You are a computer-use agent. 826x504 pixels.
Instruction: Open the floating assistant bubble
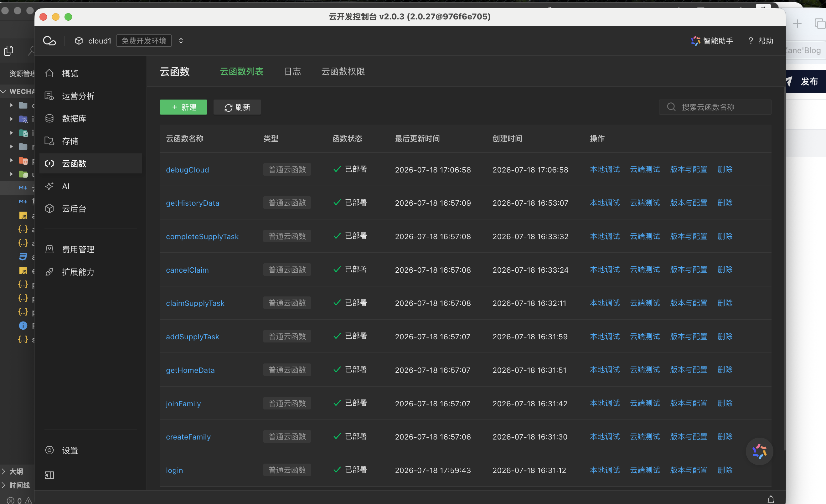(x=759, y=451)
